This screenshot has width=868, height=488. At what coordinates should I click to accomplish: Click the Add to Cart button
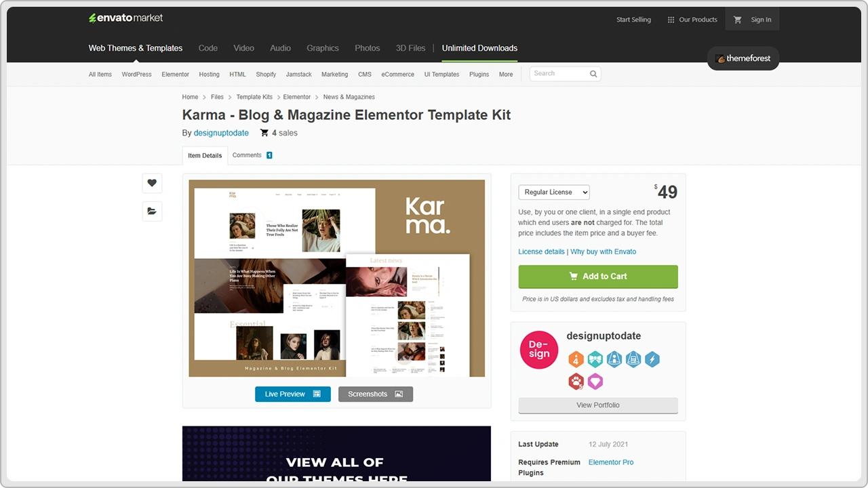(598, 277)
